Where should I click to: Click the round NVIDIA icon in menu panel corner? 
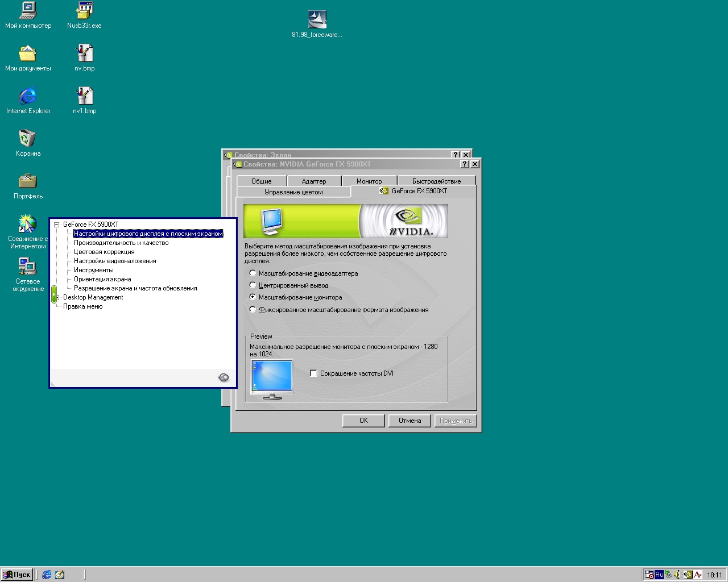coord(224,377)
